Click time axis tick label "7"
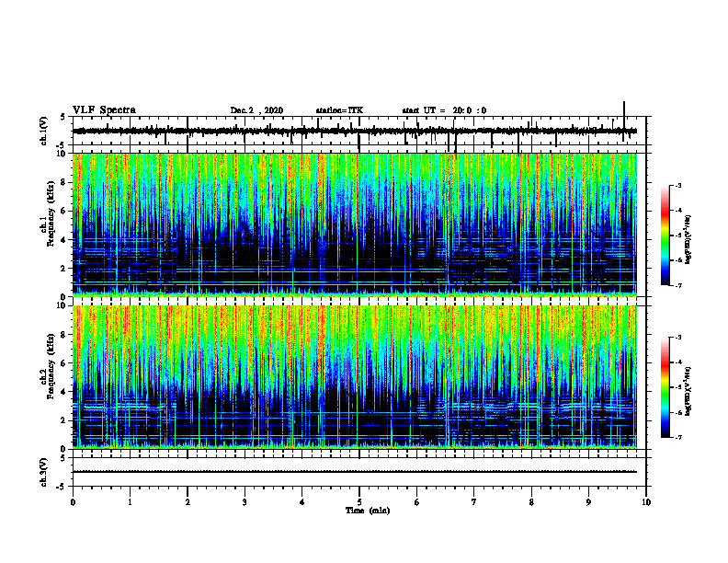Viewport: 728px width, 563px height. click(x=474, y=502)
